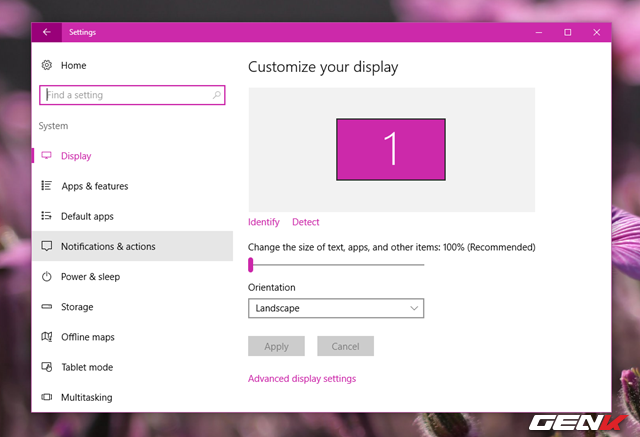
Task: Click the Tablet mode icon
Action: (x=47, y=367)
